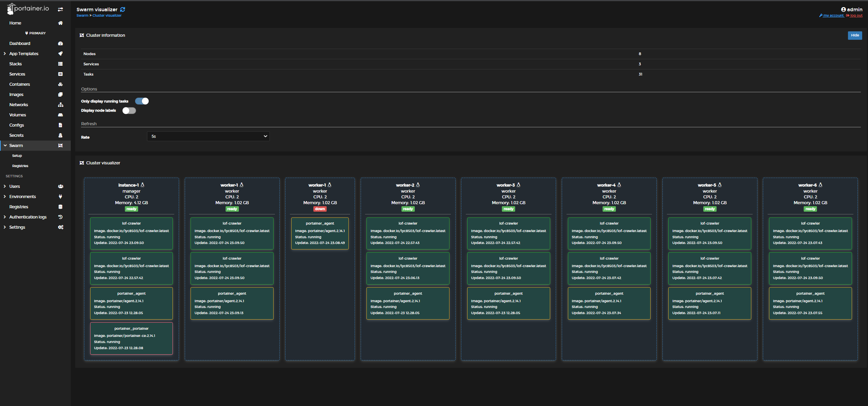Click the log out link
Image resolution: width=868 pixels, height=406 pixels.
854,16
